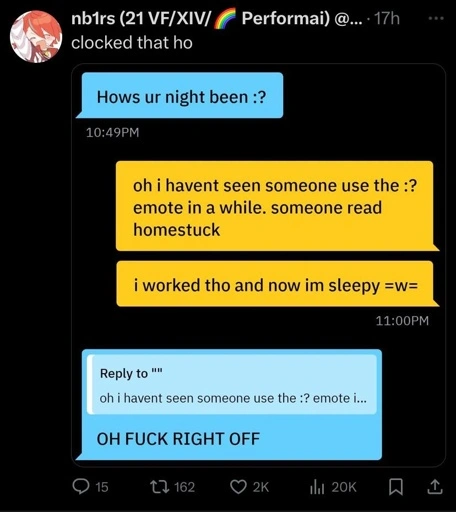Image resolution: width=456 pixels, height=512 pixels.
Task: Like the tweet with the heart icon
Action: 238,487
